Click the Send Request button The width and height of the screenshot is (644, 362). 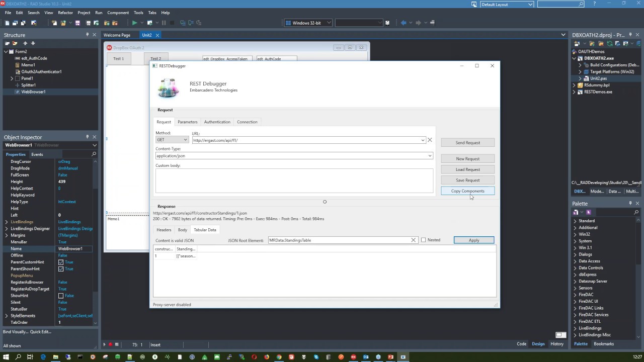pyautogui.click(x=468, y=143)
